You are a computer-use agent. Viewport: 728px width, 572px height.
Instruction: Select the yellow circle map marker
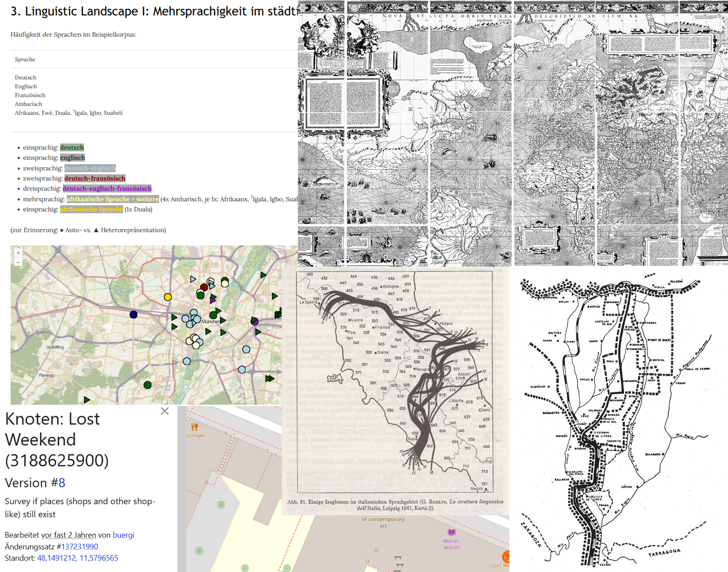coord(168,297)
